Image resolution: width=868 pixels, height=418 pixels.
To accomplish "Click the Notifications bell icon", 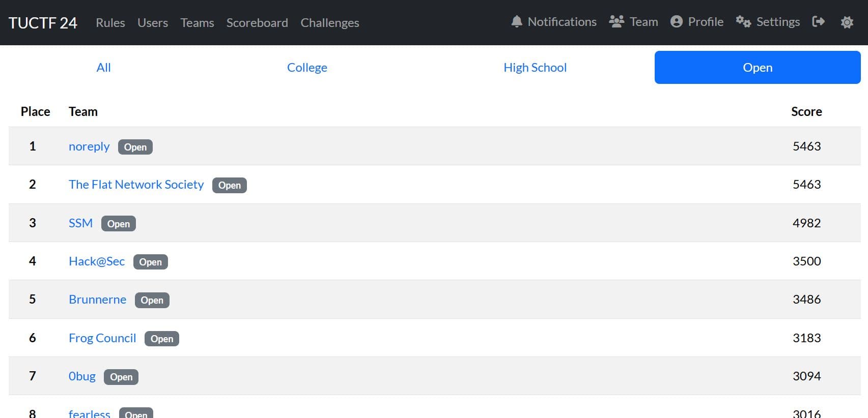I will (517, 21).
